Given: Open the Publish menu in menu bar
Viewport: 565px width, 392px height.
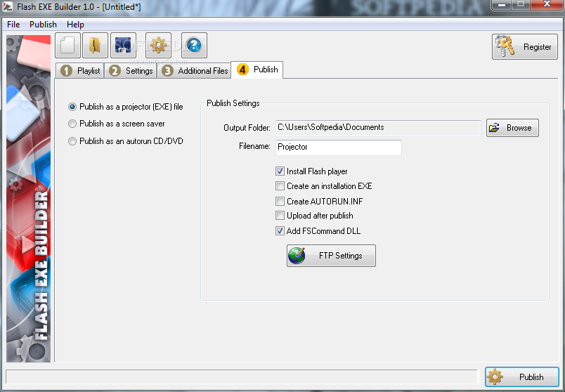Looking at the screenshot, I should tap(44, 25).
